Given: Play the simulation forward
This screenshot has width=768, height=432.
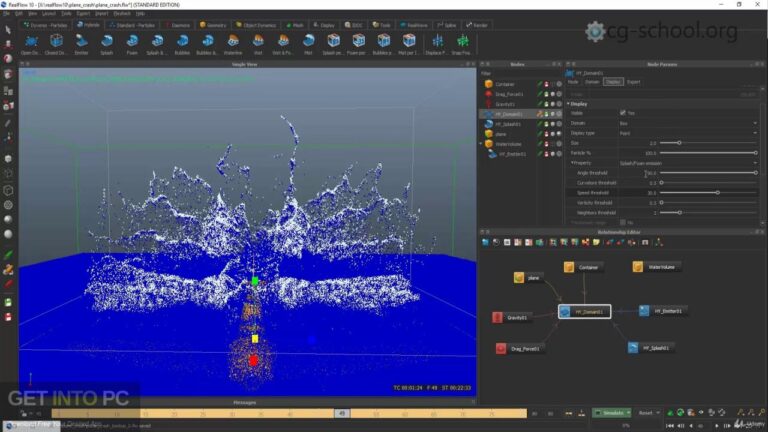Looking at the screenshot, I should tap(717, 426).
